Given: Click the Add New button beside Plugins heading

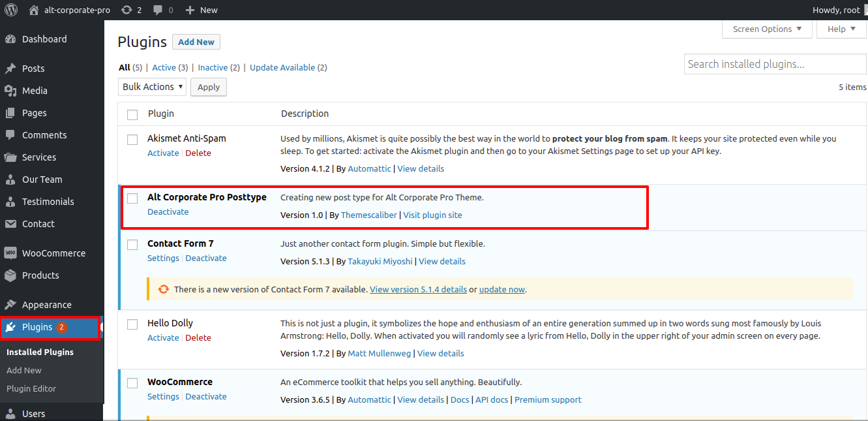Looking at the screenshot, I should click(196, 42).
